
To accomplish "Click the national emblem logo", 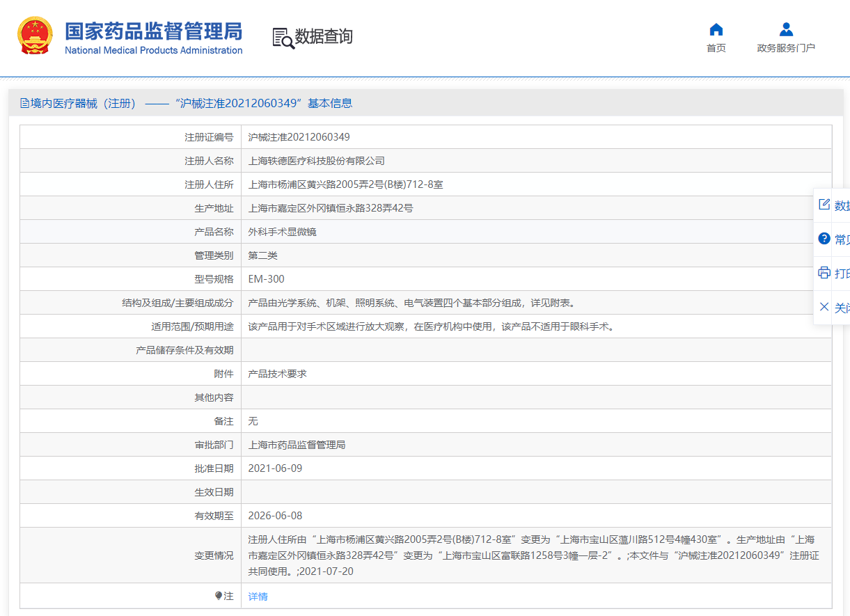I will tap(35, 36).
